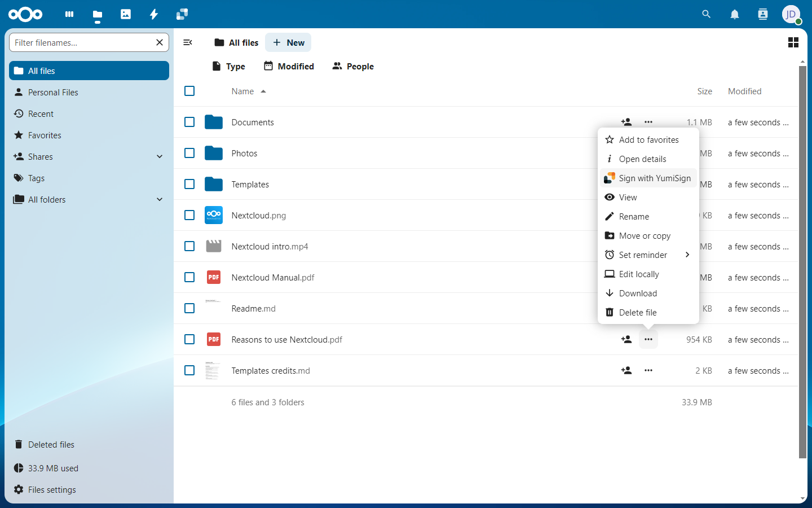Close actions menu for Reasons to use Nextcloud.pdf
The image size is (812, 508).
648,339
